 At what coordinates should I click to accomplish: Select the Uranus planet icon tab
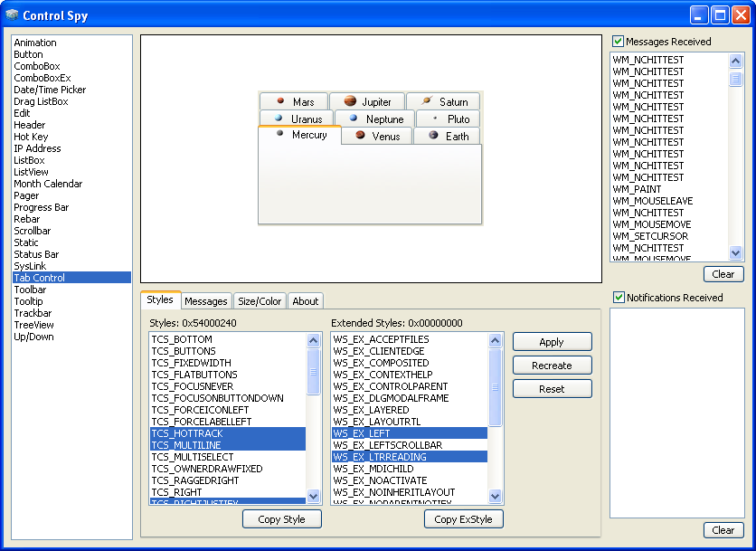pos(297,119)
